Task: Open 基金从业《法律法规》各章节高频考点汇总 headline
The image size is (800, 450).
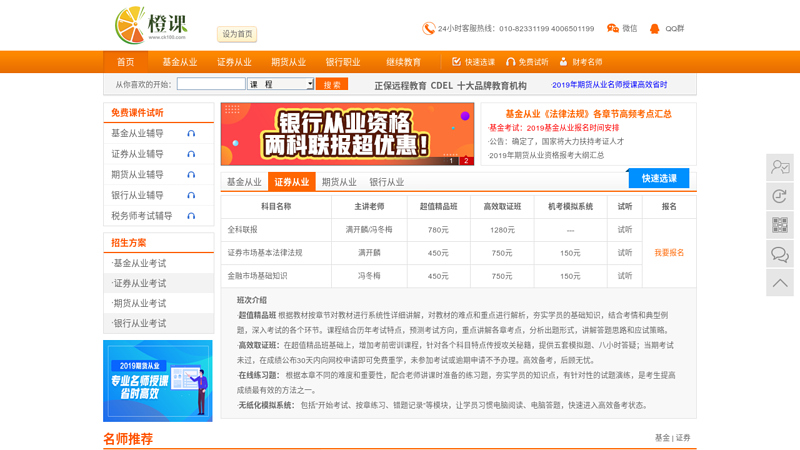Action: point(588,114)
